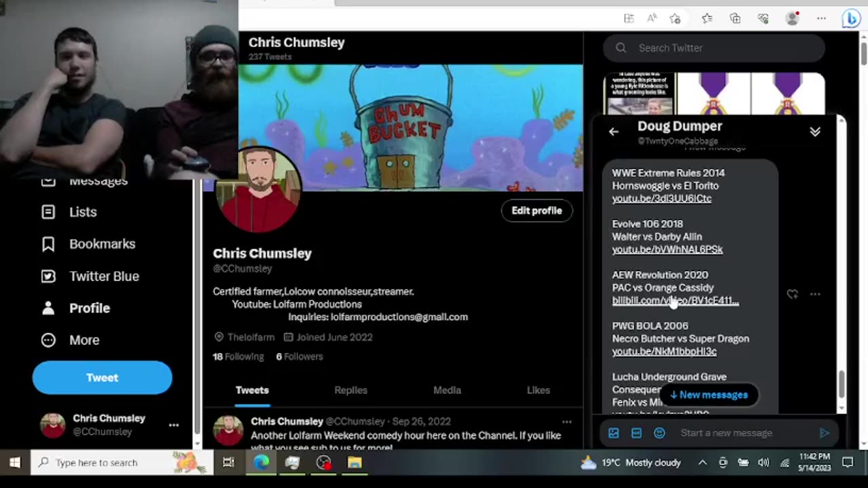
Task: Add a GIF to the message
Action: 636,433
